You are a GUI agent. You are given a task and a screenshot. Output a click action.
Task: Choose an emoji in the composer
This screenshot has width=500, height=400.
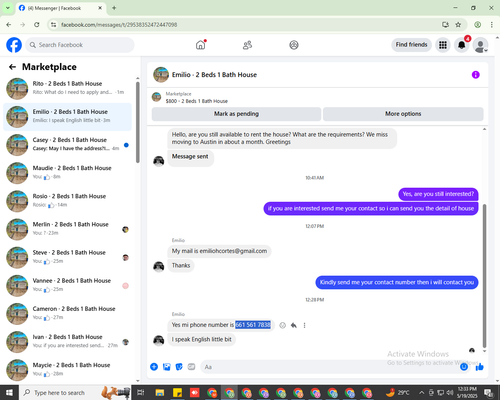(464, 367)
